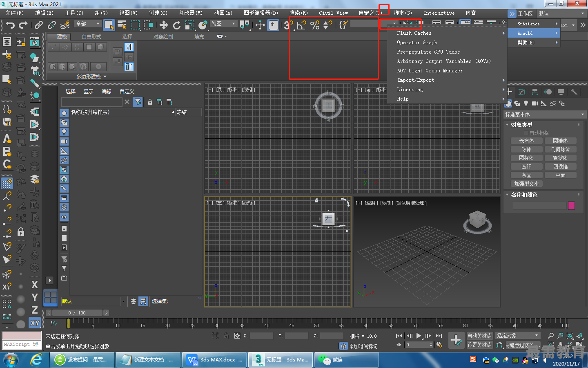Choose Operator Graph menu entry
This screenshot has width=588, height=368.
point(447,43)
